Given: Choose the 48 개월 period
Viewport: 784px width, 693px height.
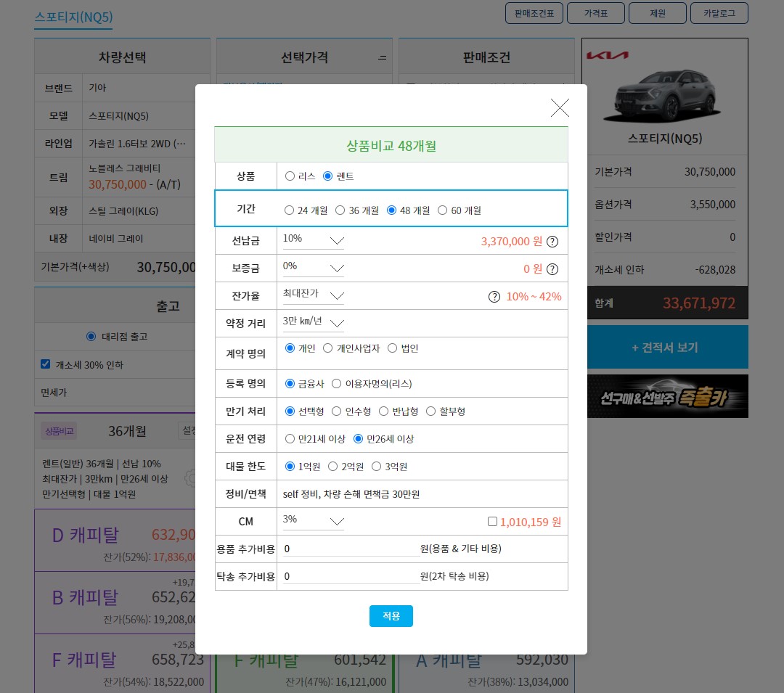Looking at the screenshot, I should 391,210.
